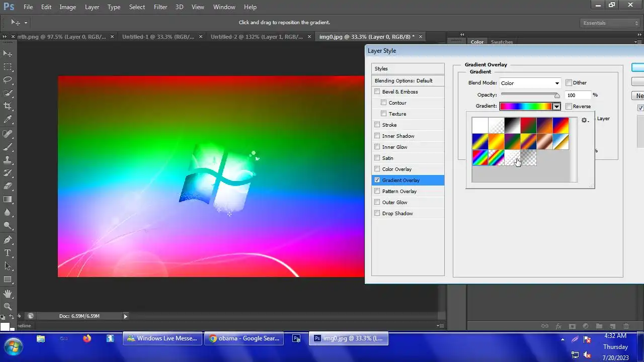Screen dimensions: 644x362
Task: Enable the Outer Glow checkbox
Action: pos(377,202)
